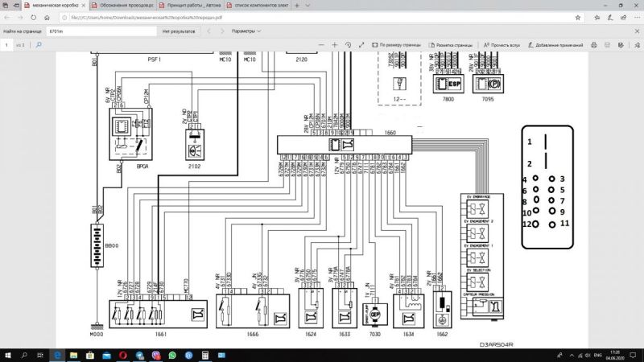Open Viber from the taskbar
Image resolution: width=644 pixels, height=362 pixels.
click(155, 355)
